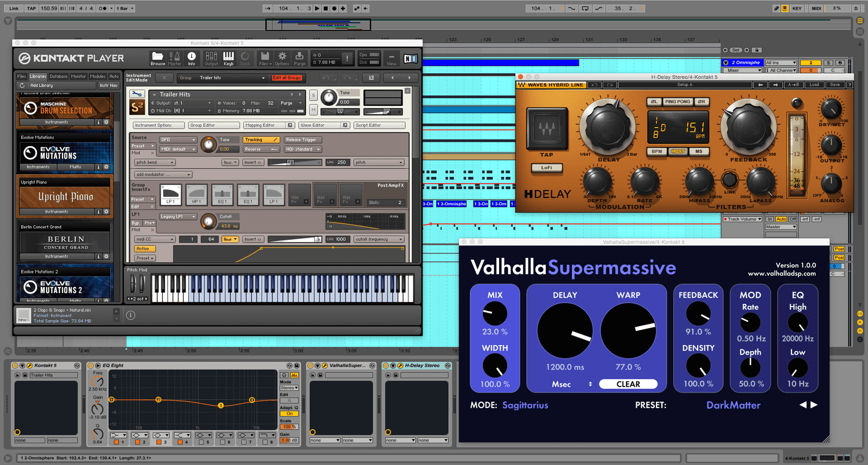Open the Midi Ch dropdown in Kontakt
The width and height of the screenshot is (868, 465).
tap(182, 111)
